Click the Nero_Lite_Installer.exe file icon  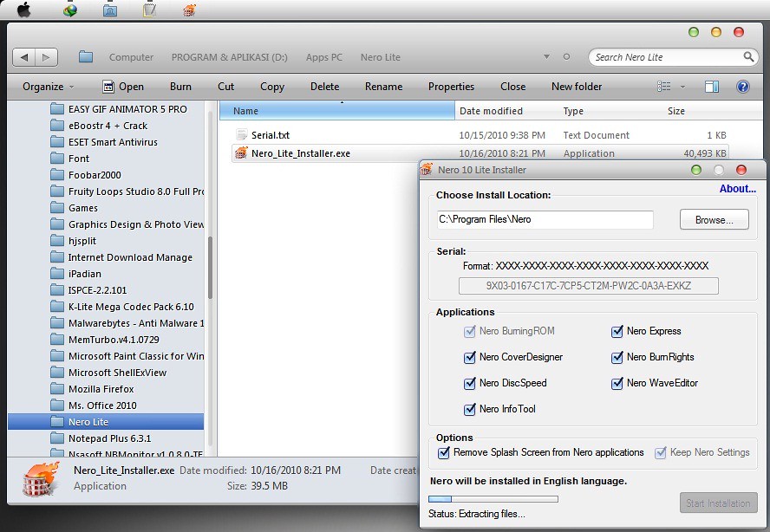tap(241, 153)
